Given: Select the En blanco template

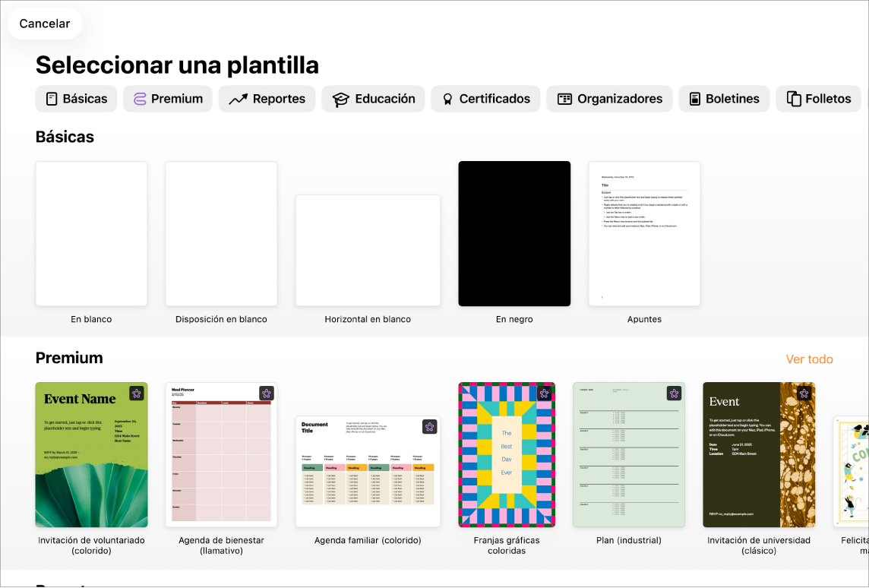Looking at the screenshot, I should tap(91, 233).
